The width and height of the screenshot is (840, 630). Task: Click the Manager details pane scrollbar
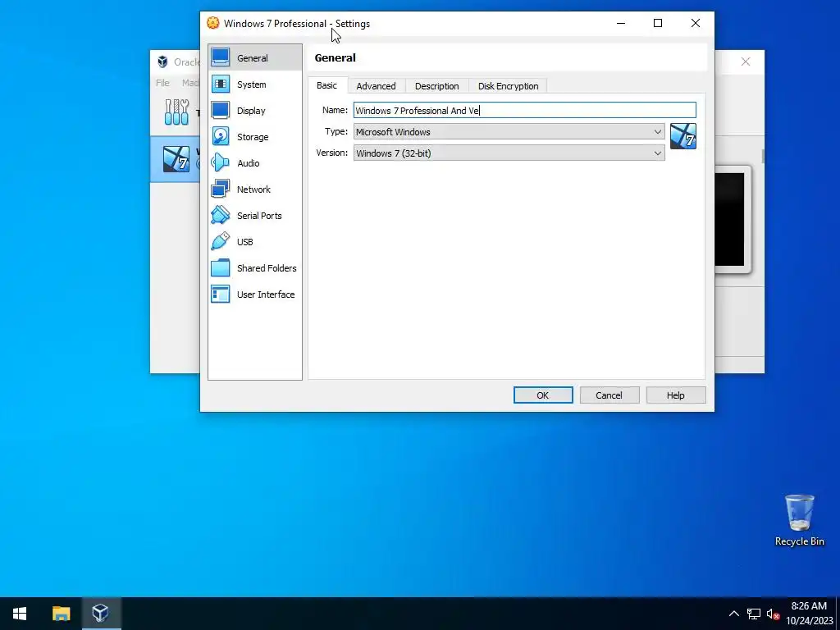763,156
